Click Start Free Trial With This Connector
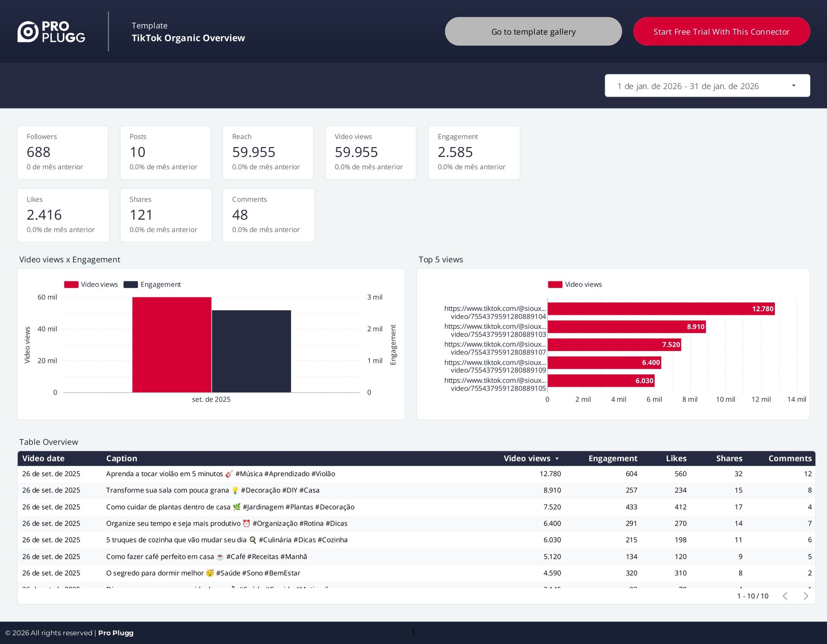This screenshot has width=827, height=644. 721,31
